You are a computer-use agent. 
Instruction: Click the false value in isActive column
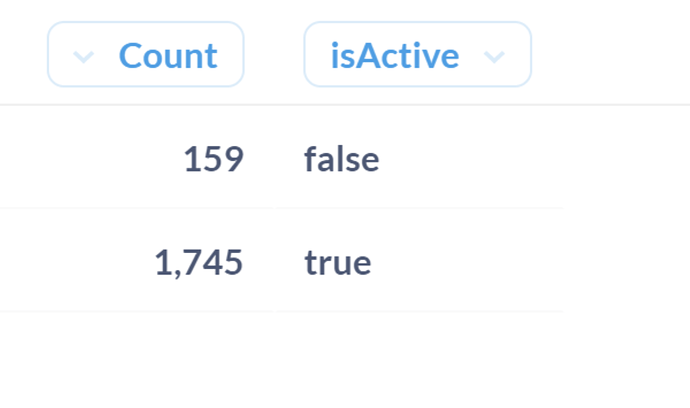[342, 160]
